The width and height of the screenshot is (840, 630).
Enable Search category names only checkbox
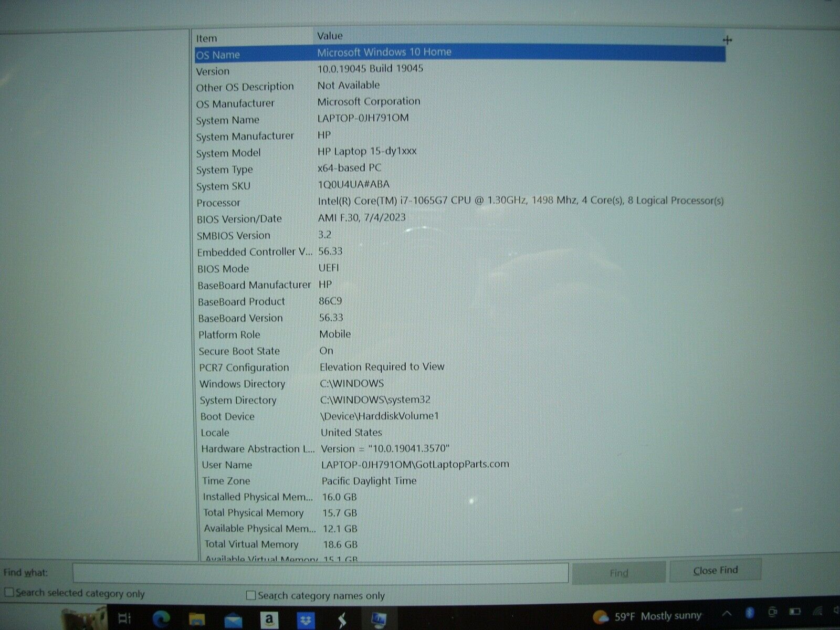tap(251, 595)
